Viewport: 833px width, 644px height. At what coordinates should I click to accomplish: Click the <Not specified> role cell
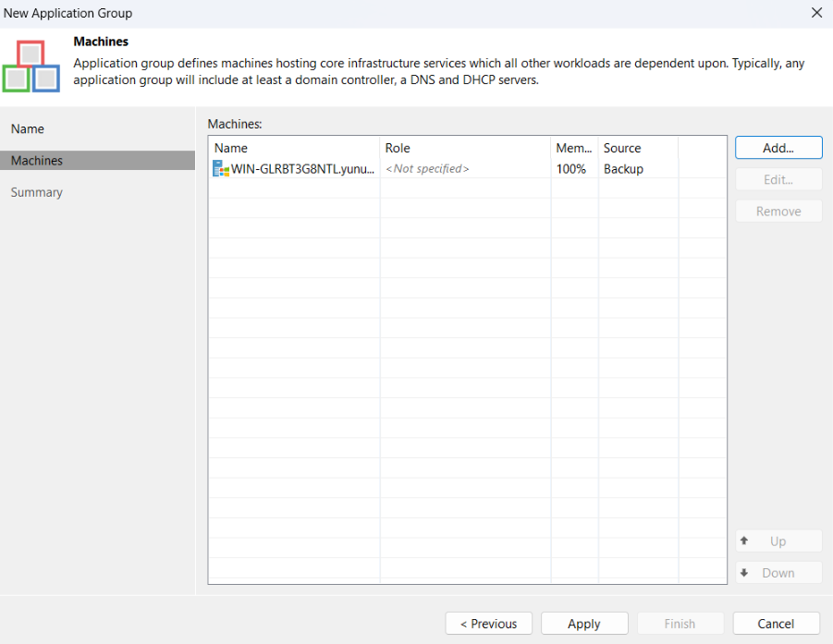pos(427,169)
